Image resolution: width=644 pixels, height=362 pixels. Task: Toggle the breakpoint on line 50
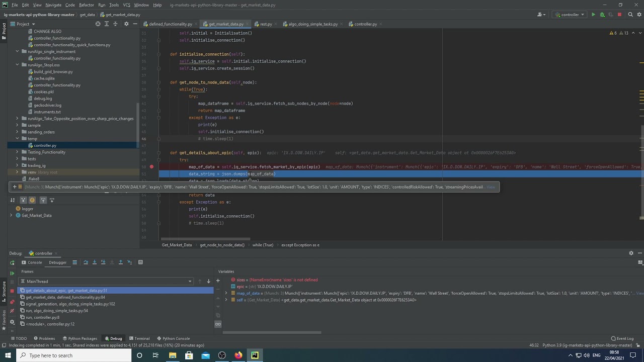pyautogui.click(x=151, y=167)
